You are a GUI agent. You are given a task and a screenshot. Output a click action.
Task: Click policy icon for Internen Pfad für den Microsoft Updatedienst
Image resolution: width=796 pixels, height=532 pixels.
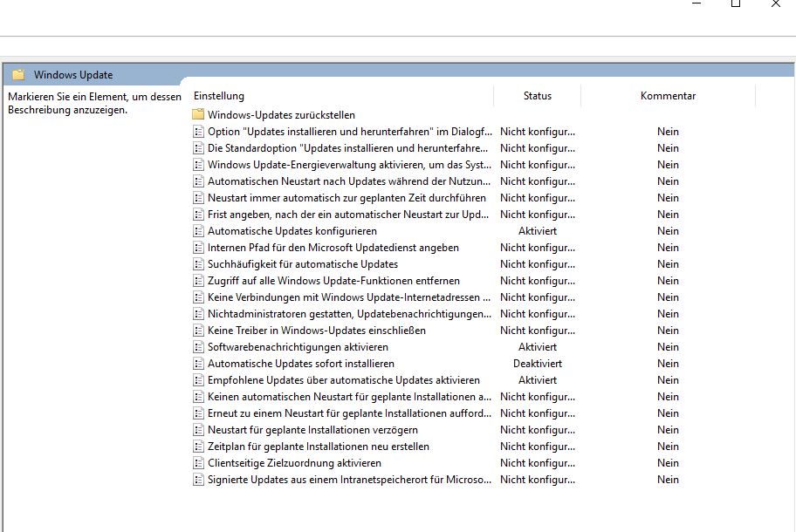(198, 248)
